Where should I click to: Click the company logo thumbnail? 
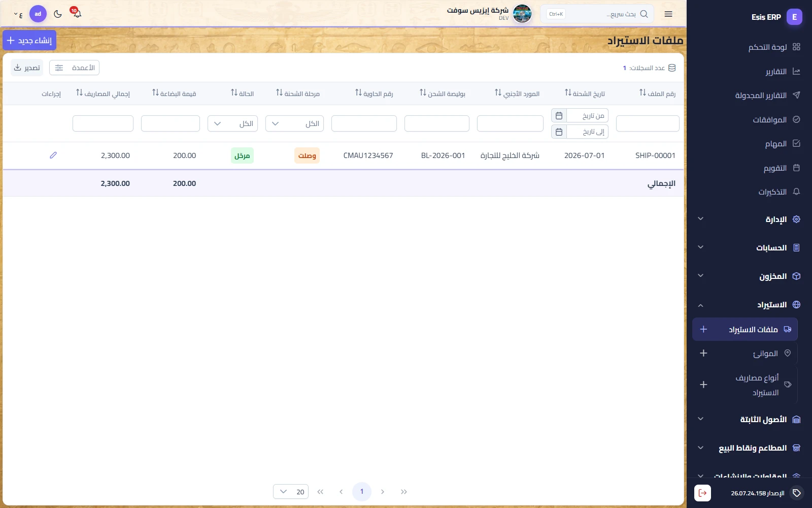522,14
